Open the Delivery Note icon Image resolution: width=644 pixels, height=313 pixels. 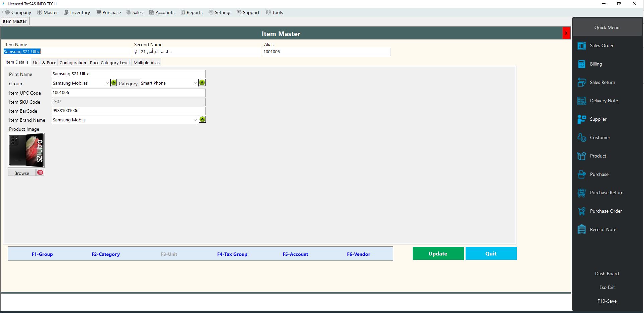[x=581, y=101]
